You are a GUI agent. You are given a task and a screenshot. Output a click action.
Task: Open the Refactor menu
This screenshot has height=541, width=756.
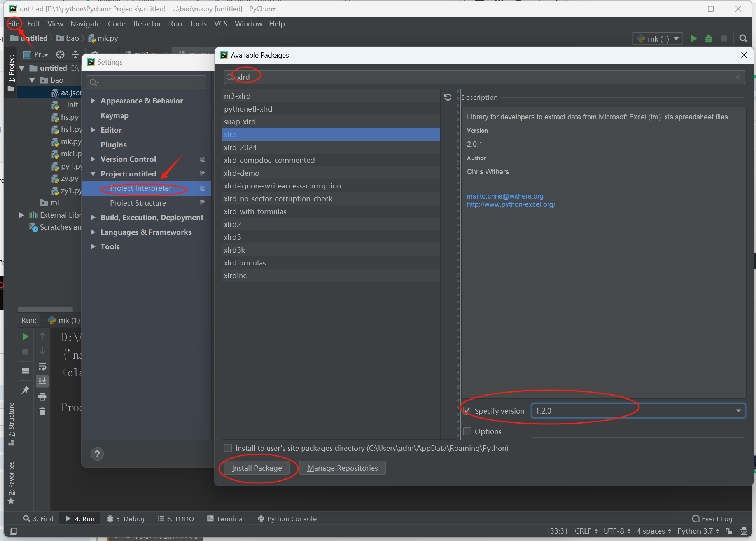147,24
